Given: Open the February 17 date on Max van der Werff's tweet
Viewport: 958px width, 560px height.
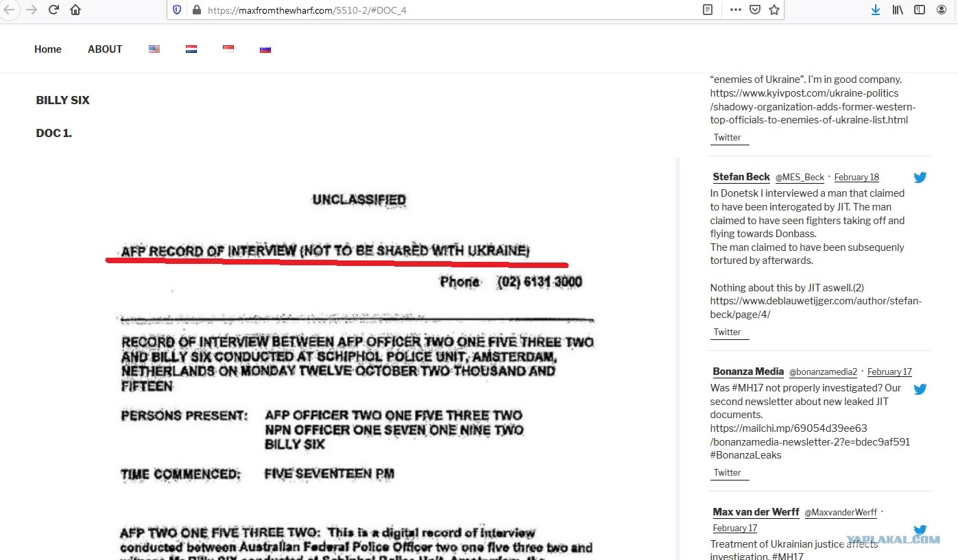Looking at the screenshot, I should point(735,528).
